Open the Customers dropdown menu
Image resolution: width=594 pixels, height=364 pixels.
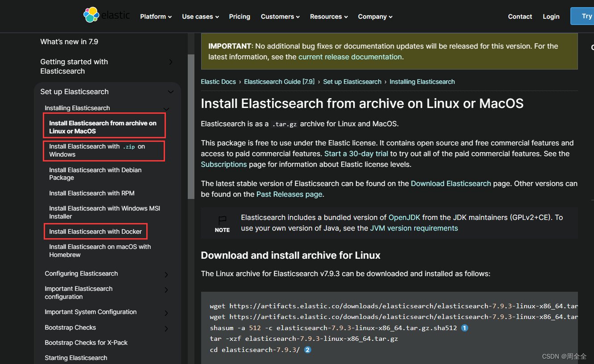(x=280, y=17)
